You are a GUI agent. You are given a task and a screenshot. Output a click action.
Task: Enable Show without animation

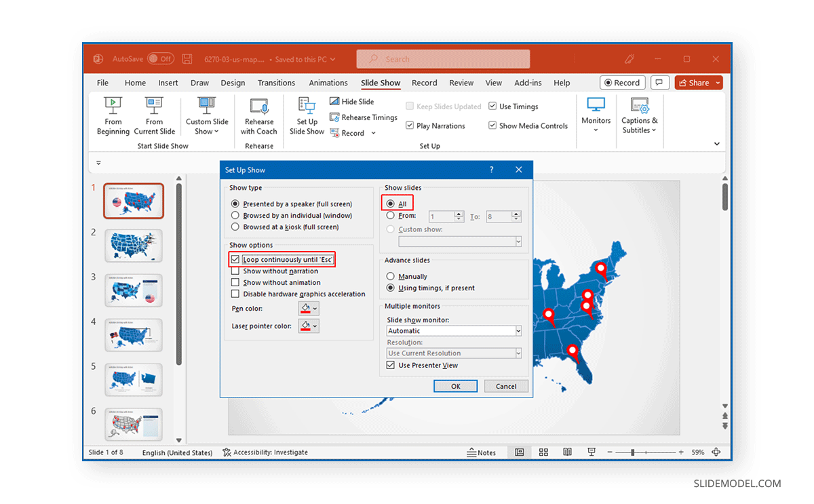[x=234, y=282]
